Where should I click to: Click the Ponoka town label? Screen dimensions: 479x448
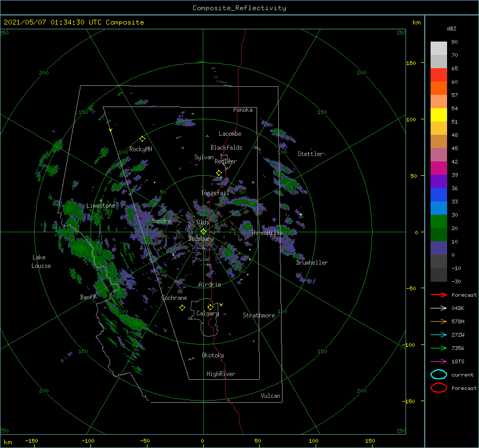click(243, 110)
